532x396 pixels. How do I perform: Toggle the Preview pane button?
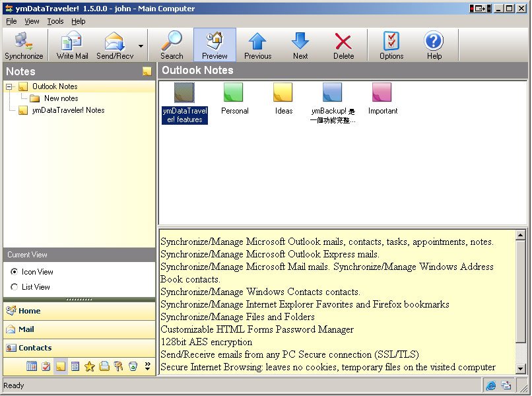(x=215, y=45)
